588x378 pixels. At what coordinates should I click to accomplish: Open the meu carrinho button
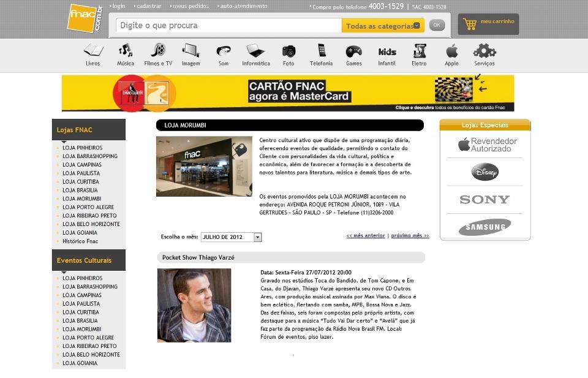coord(488,25)
